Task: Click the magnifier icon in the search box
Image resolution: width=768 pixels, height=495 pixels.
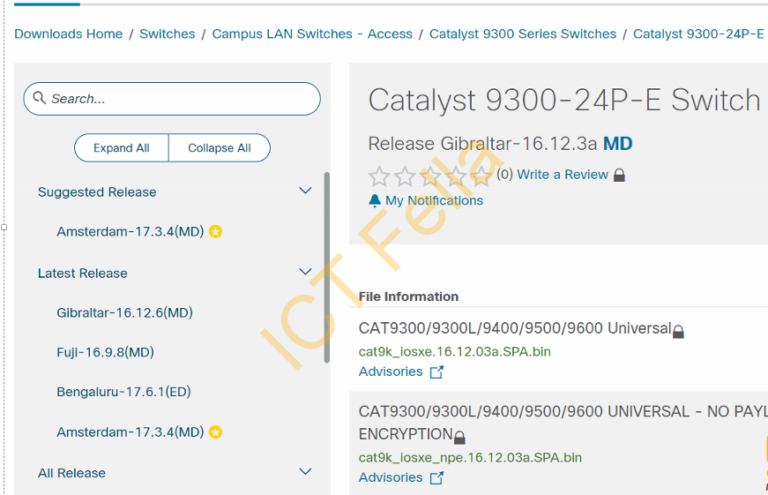Action: coord(39,98)
